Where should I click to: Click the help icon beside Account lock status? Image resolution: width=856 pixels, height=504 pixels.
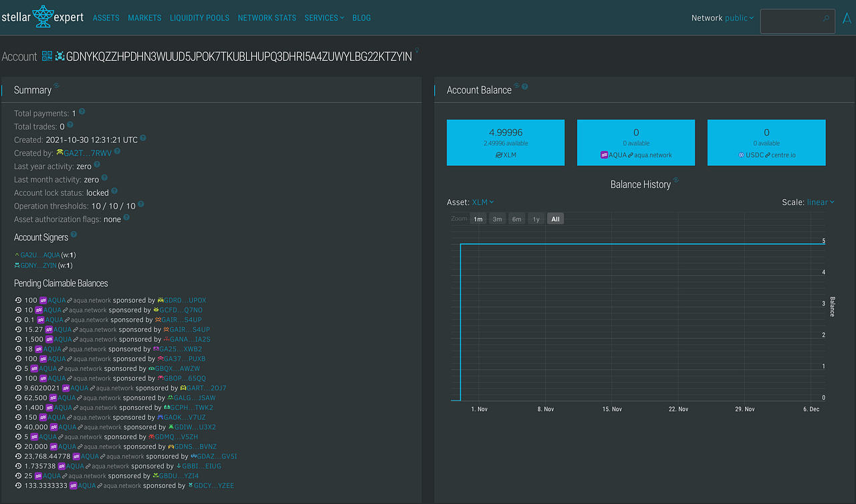[x=114, y=191]
